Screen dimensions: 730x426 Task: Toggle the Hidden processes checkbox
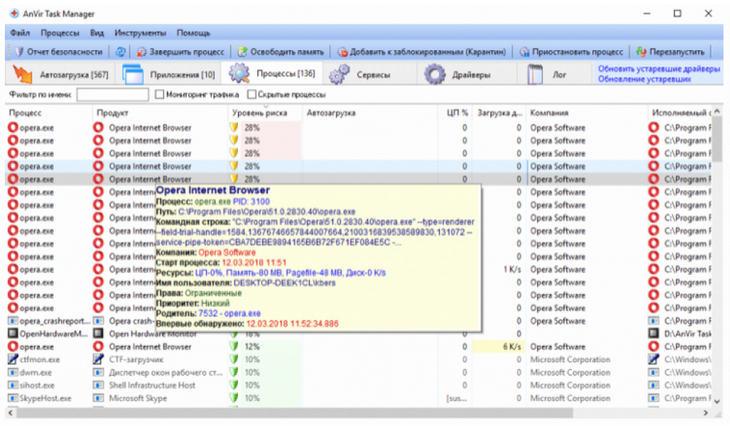tap(251, 95)
